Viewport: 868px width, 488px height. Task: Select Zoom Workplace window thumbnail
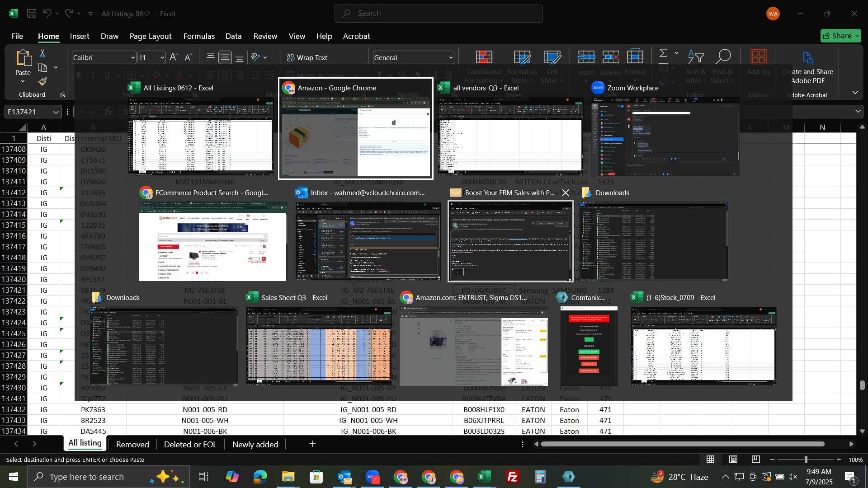665,129
